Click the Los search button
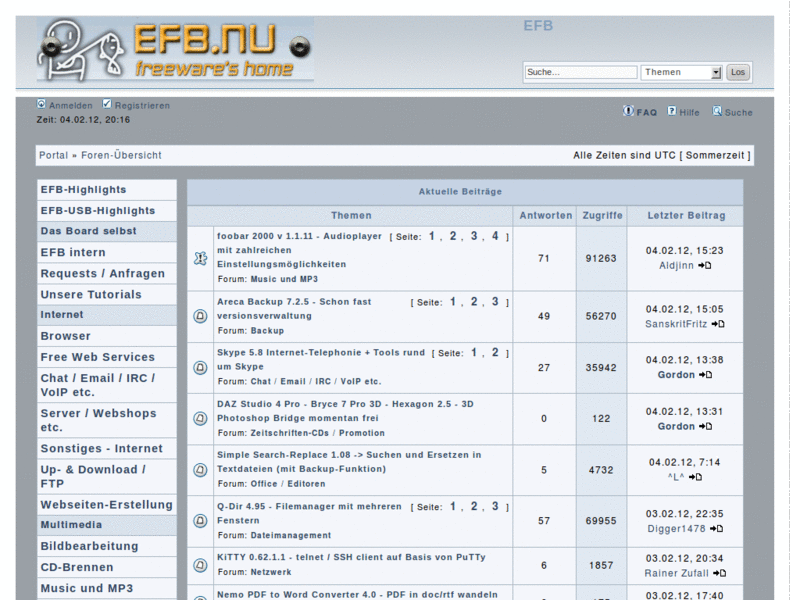 coord(738,72)
